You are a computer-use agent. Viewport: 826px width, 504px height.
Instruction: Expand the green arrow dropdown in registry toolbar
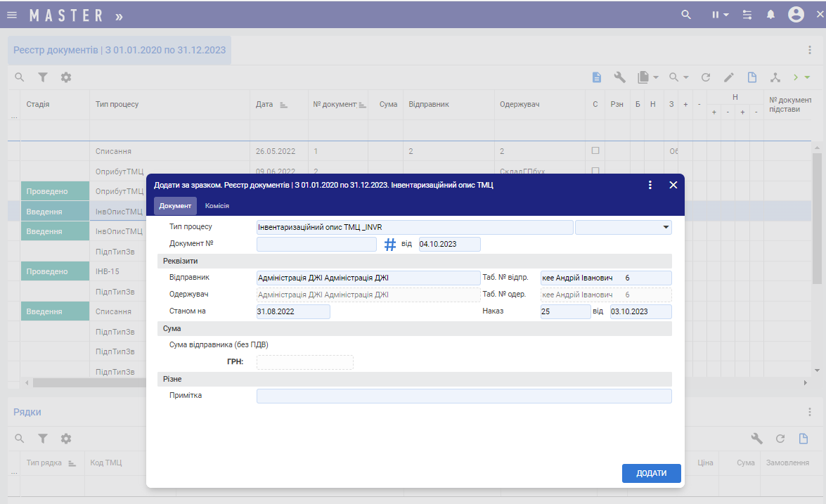coord(807,77)
